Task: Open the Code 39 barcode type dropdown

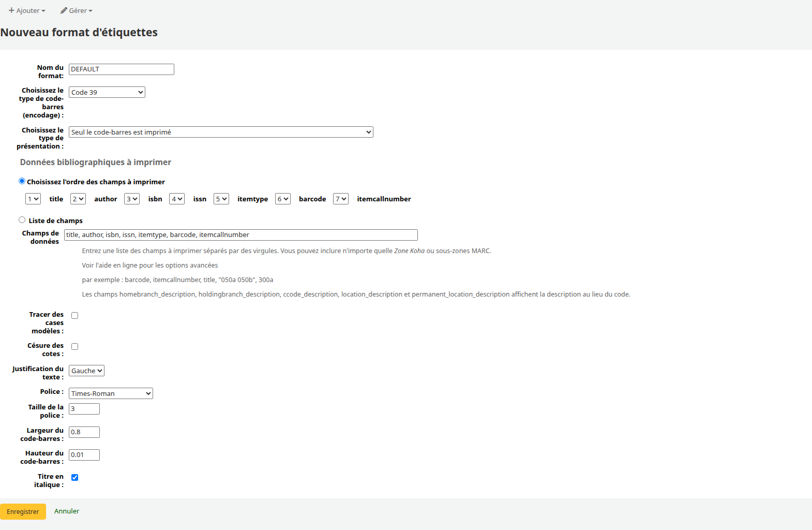Action: tap(107, 92)
